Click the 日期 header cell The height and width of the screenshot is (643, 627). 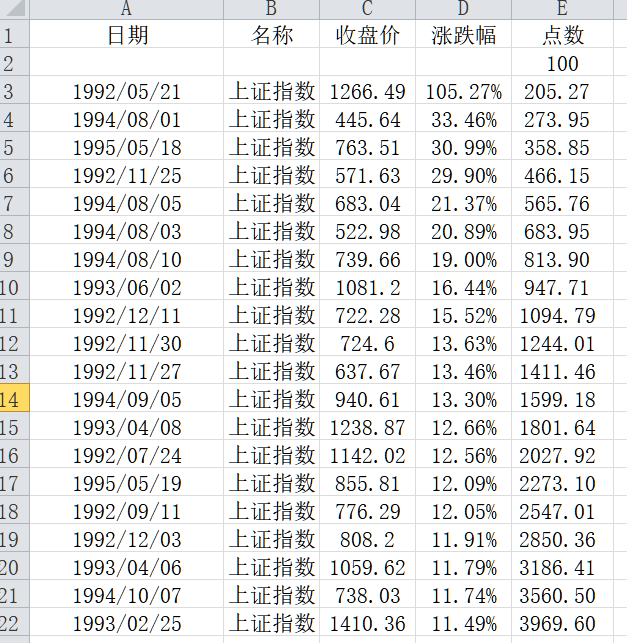click(x=126, y=34)
